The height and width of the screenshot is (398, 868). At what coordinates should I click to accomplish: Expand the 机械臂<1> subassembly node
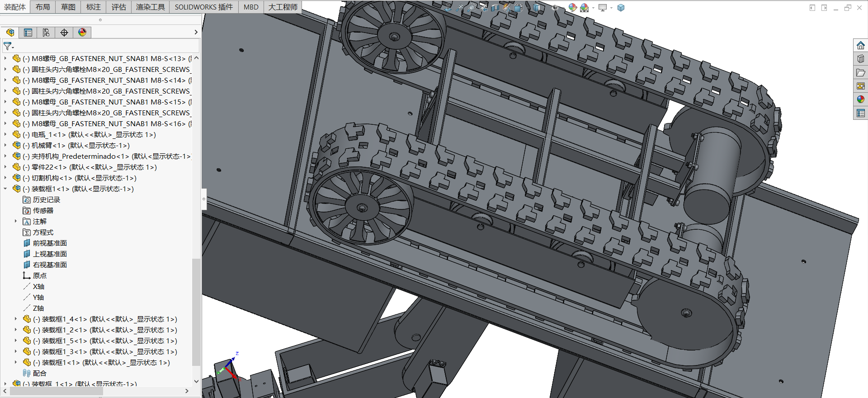tap(5, 145)
